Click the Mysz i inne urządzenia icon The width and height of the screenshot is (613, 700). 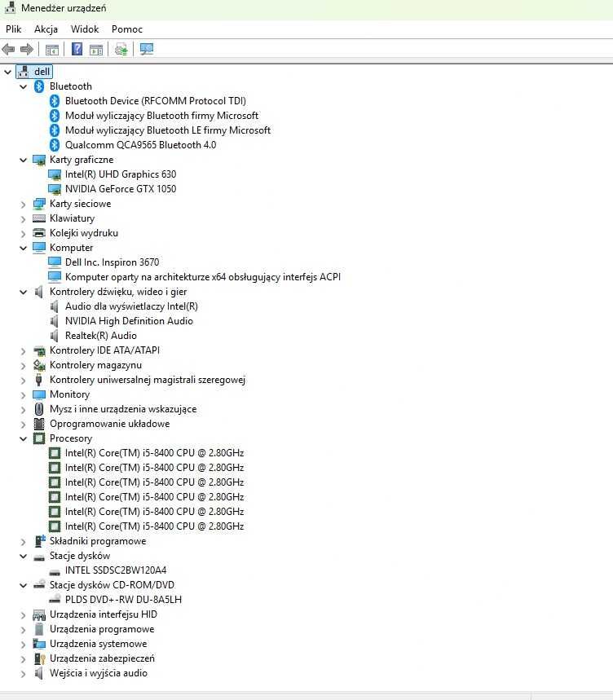(x=39, y=409)
